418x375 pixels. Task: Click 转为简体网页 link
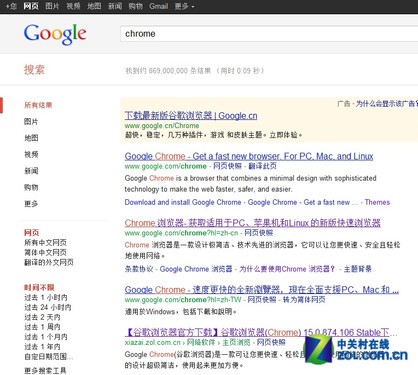coord(304,299)
